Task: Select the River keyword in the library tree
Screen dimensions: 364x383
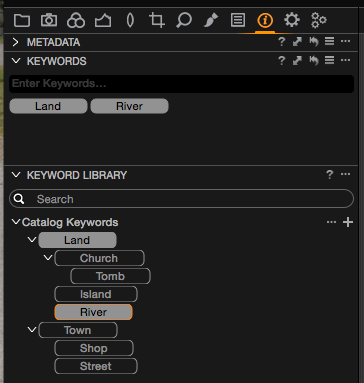Action: click(93, 312)
